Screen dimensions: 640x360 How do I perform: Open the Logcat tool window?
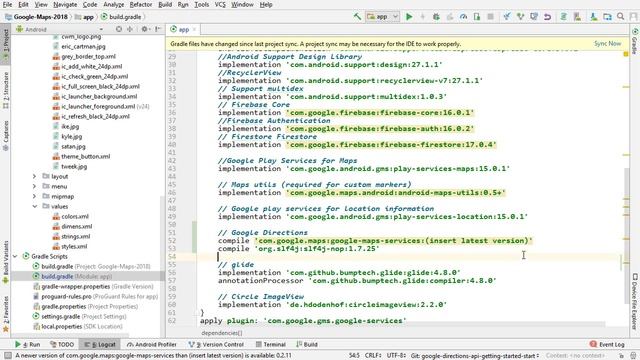click(100, 344)
